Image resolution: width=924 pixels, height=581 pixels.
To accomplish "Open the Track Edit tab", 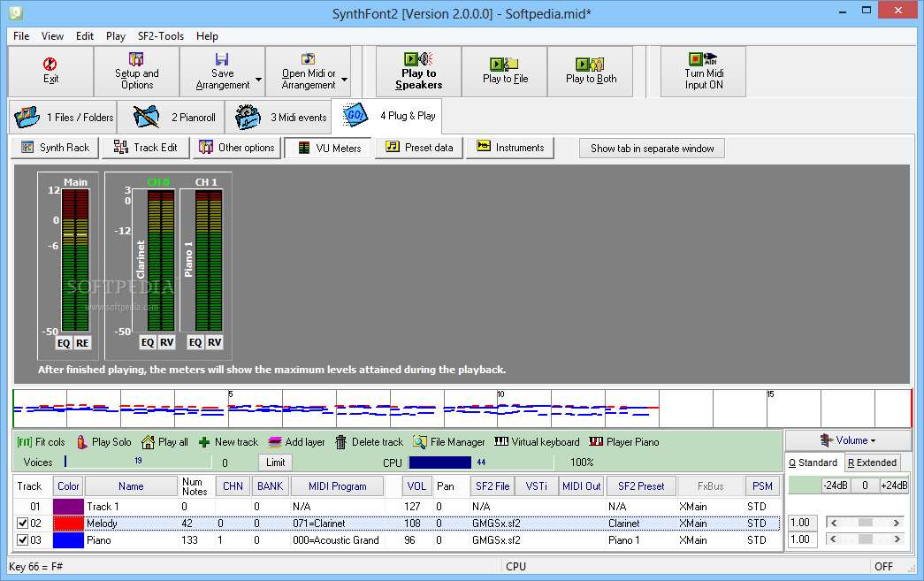I will (146, 148).
